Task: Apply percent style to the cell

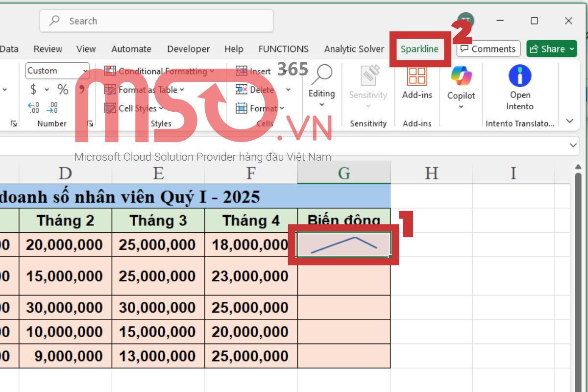Action: (x=63, y=89)
